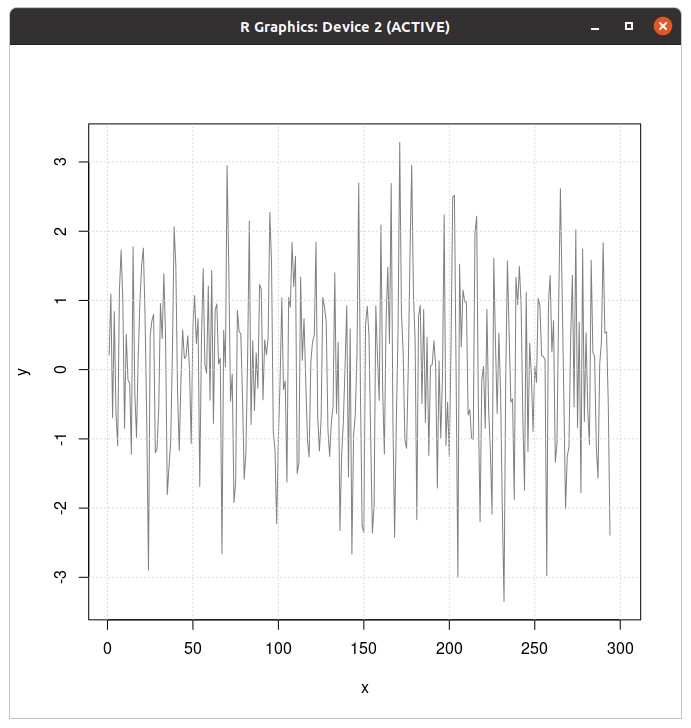
Task: Close the R Graphics Device 2 window
Action: coord(663,26)
